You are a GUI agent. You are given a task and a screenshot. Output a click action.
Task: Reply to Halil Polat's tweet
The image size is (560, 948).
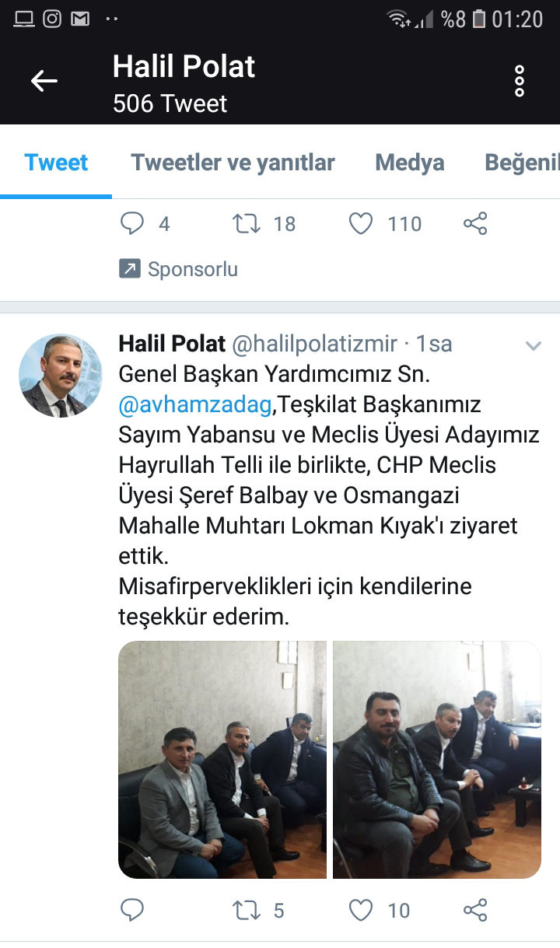point(132,910)
